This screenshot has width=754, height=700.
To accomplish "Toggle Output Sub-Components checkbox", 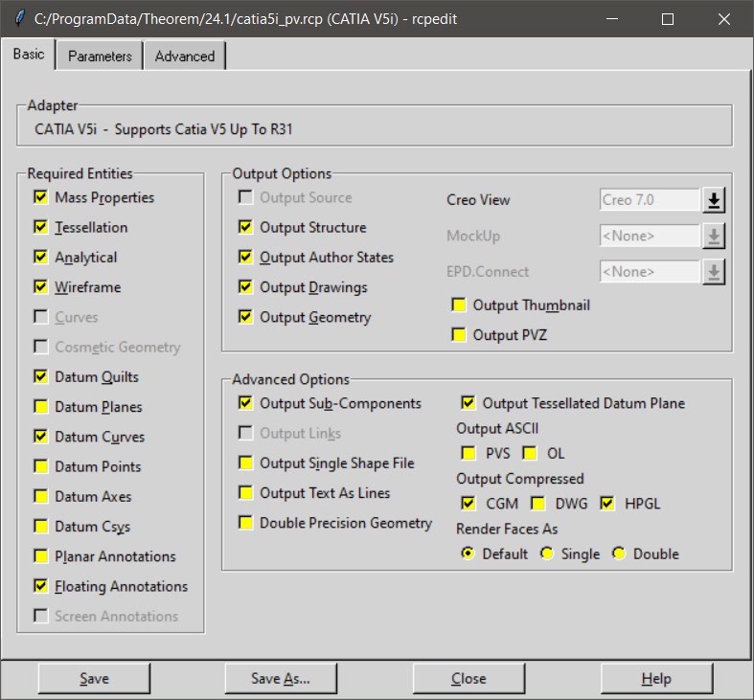I will coord(245,403).
